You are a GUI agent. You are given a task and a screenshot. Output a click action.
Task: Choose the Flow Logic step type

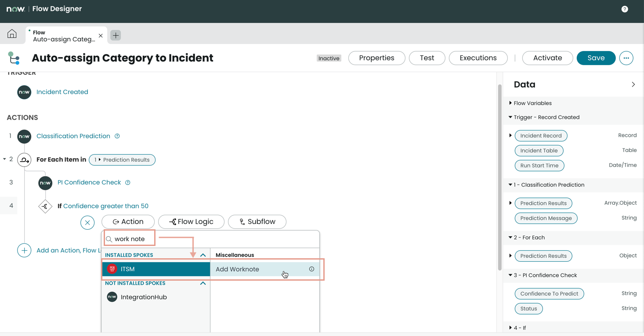coord(191,222)
